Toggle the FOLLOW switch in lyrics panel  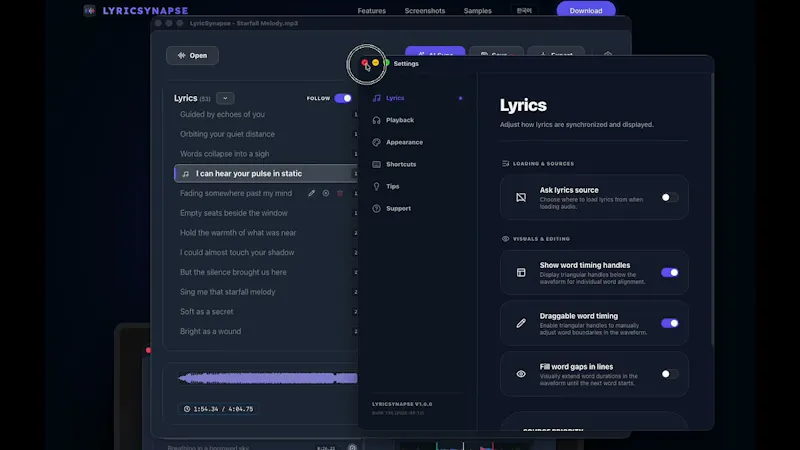click(343, 98)
